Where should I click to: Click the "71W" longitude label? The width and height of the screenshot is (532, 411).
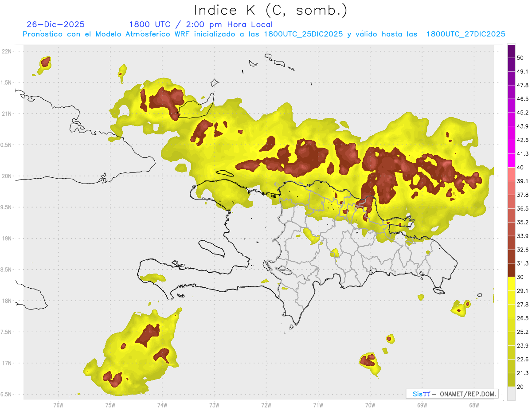318,405
